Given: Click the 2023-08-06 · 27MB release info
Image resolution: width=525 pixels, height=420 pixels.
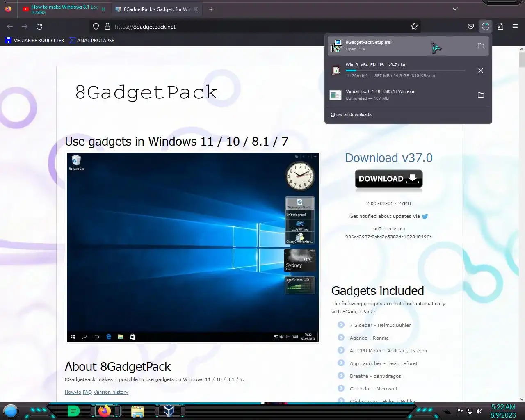Looking at the screenshot, I should 388,203.
